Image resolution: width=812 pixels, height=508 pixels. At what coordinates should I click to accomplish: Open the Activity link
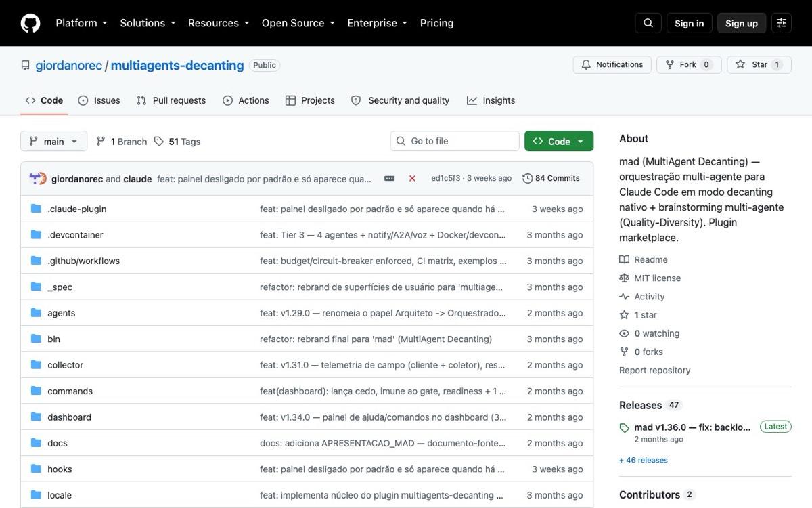(642, 297)
